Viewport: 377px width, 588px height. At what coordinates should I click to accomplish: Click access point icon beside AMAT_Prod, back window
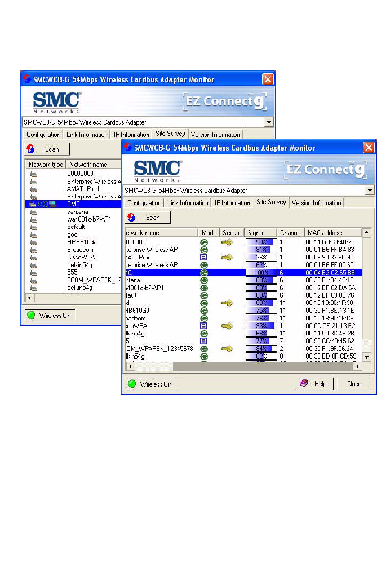(x=34, y=189)
